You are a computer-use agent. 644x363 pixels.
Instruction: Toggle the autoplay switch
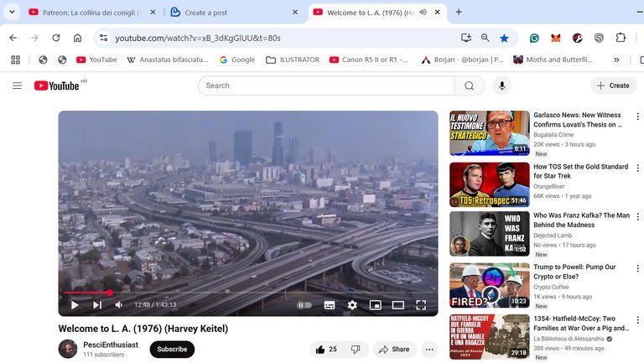coord(304,304)
